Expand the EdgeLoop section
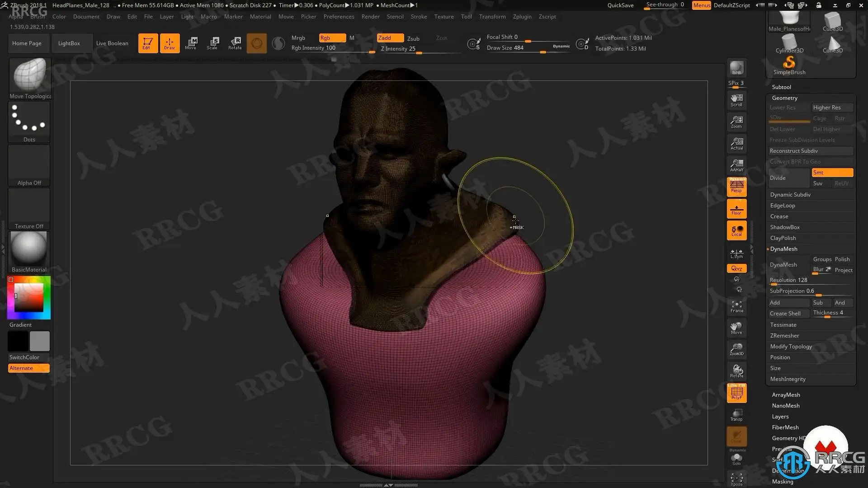The width and height of the screenshot is (868, 488). pos(783,206)
